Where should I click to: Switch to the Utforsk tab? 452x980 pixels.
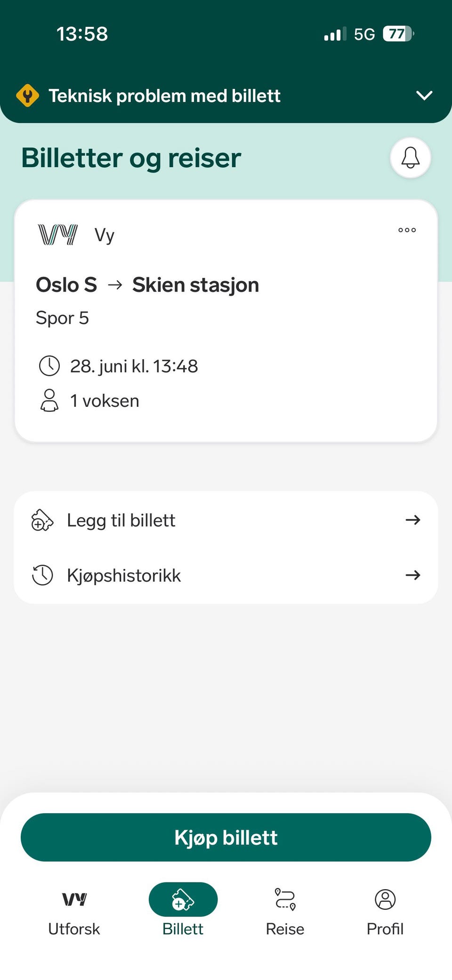click(74, 912)
